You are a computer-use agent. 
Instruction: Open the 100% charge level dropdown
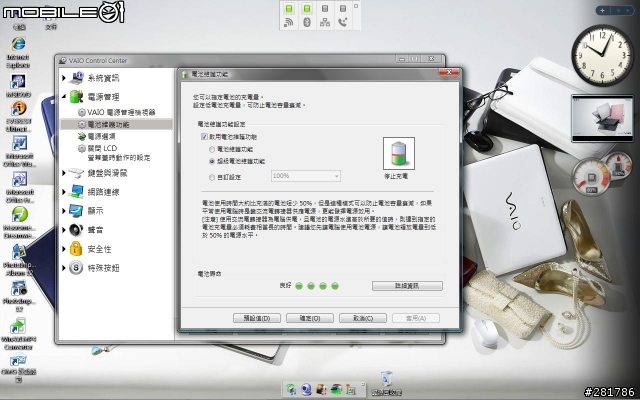[x=306, y=176]
